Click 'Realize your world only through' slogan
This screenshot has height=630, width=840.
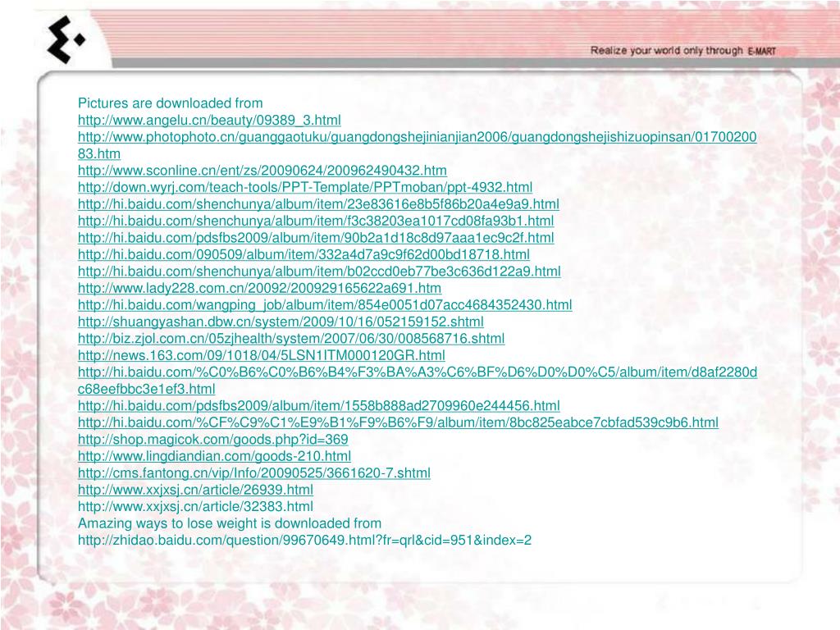click(666, 50)
